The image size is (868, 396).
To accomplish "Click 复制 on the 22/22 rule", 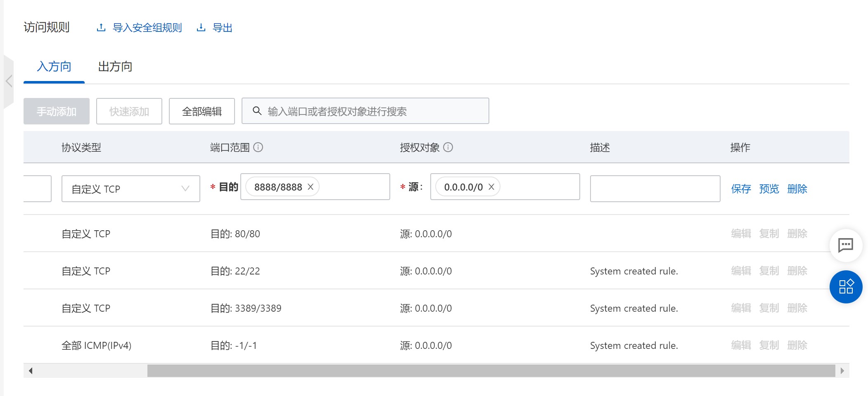I will 769,271.
